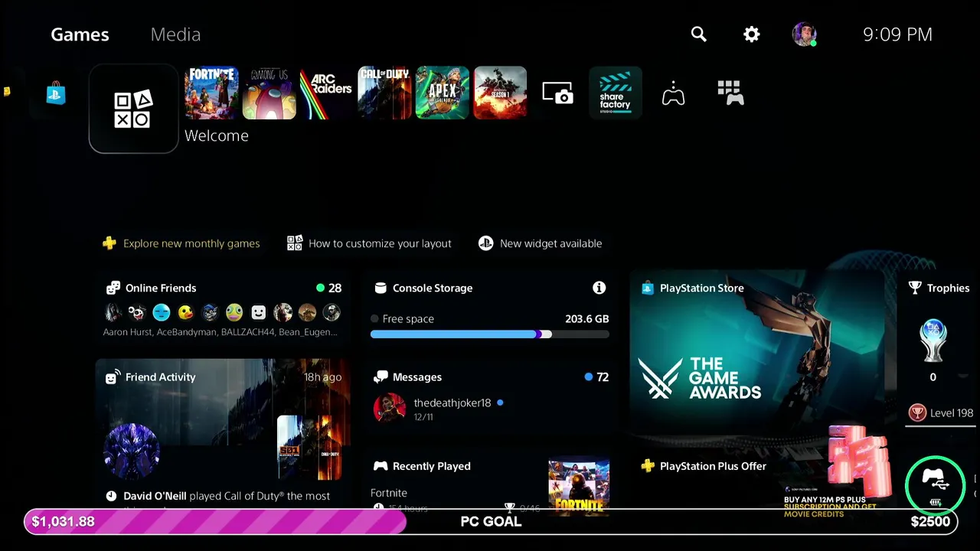980x551 pixels.
Task: Select the platinum trophy icon
Action: (933, 340)
